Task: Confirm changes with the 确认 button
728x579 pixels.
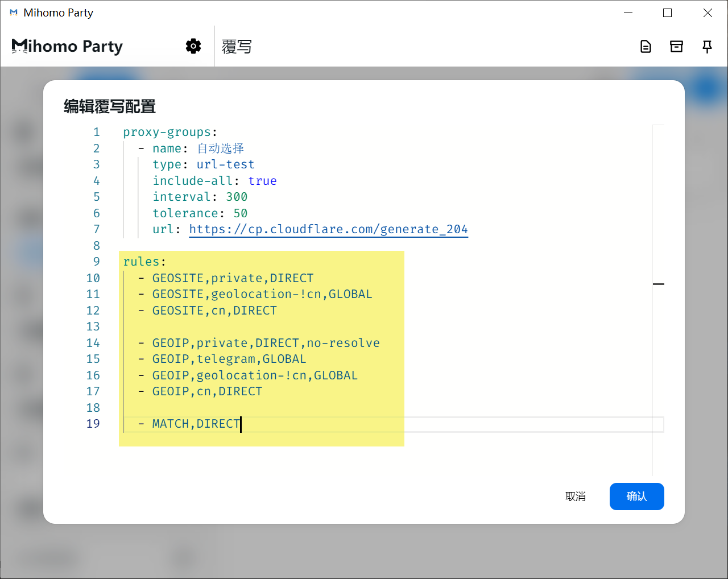Action: [636, 497]
